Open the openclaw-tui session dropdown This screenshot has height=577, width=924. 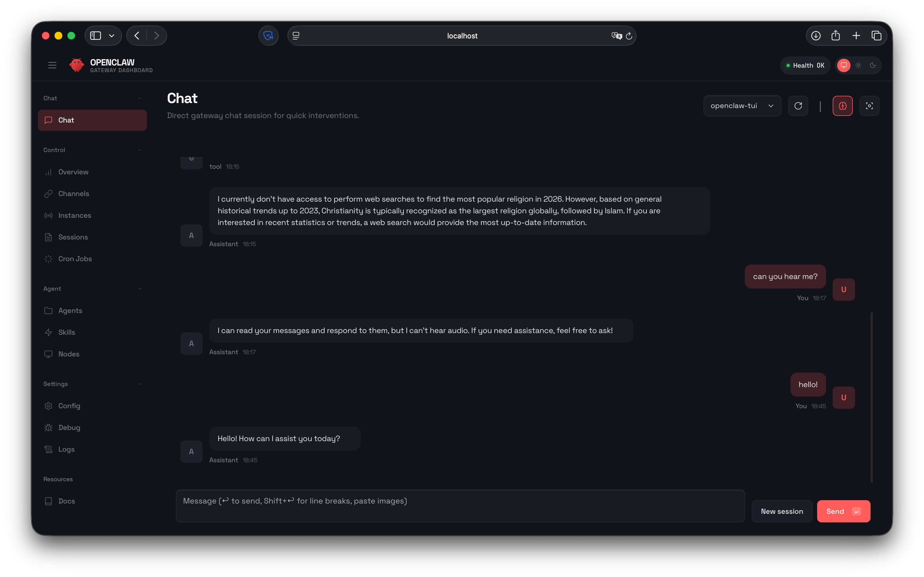tap(741, 106)
